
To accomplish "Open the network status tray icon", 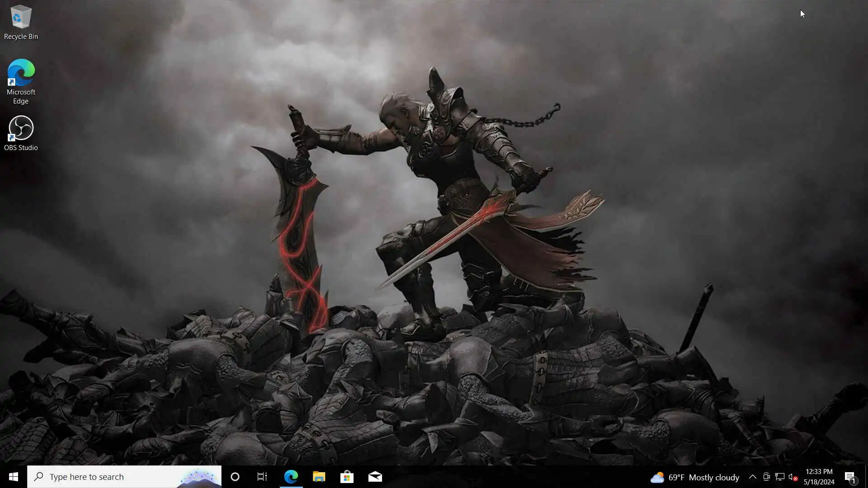I will pyautogui.click(x=779, y=477).
